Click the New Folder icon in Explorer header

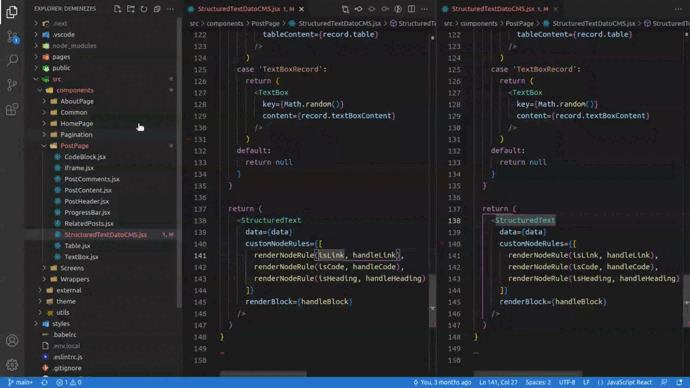pyautogui.click(x=131, y=9)
